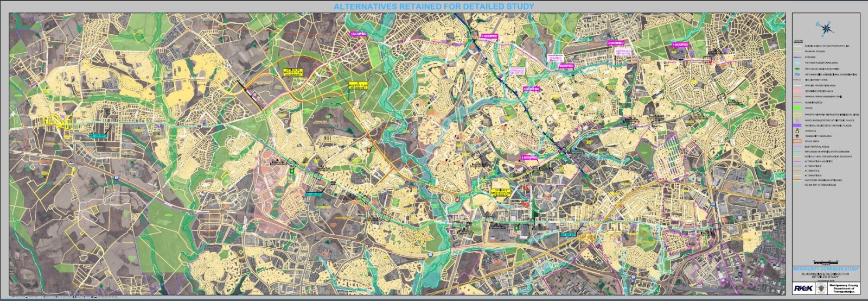
Task: Pick the pink Sensitive Species Area swatch
Action: click(x=798, y=91)
